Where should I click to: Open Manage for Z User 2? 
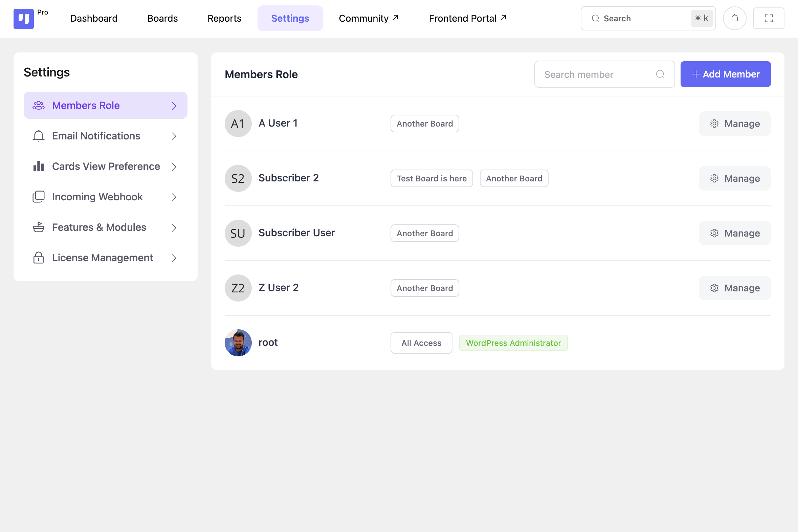click(x=735, y=288)
